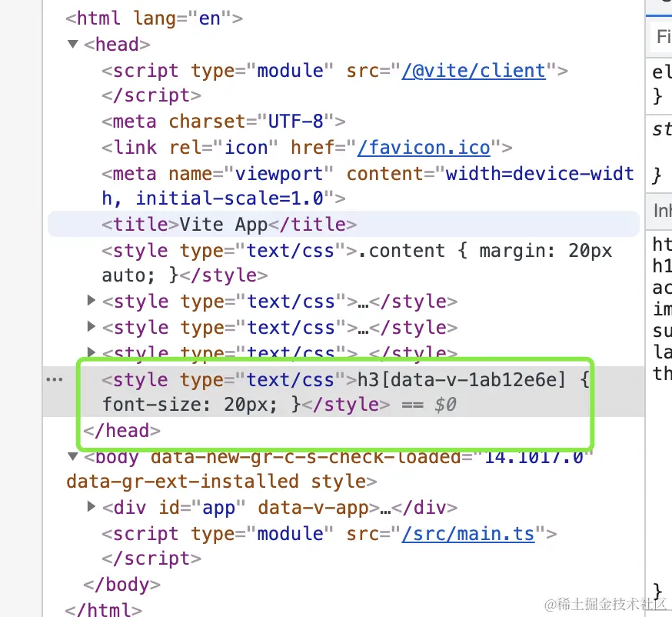Image resolution: width=672 pixels, height=617 pixels.
Task: Click the Filter field in Styles pane
Action: (x=661, y=37)
